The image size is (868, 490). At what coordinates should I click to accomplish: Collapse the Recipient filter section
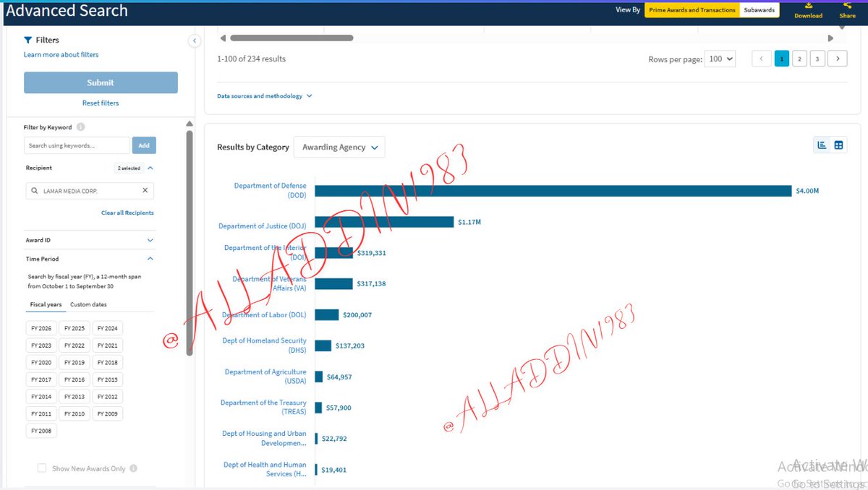coord(150,168)
